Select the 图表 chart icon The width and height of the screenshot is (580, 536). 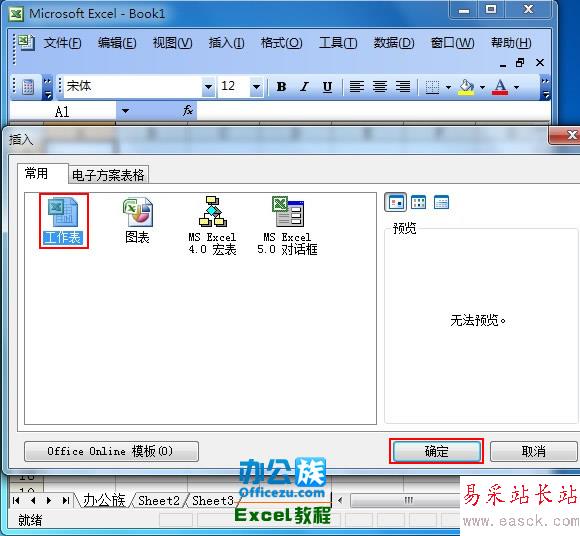(x=138, y=221)
